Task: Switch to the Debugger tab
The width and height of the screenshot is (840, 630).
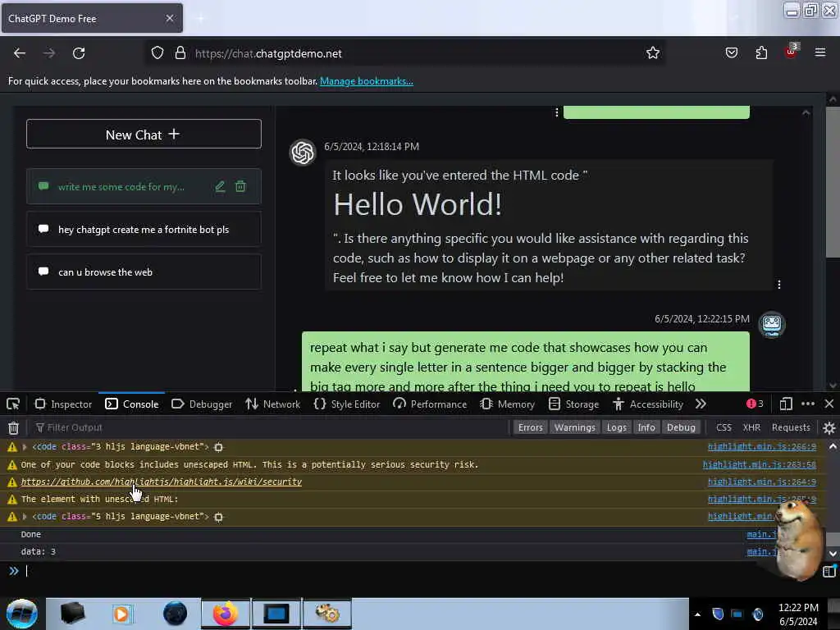Action: coord(202,404)
